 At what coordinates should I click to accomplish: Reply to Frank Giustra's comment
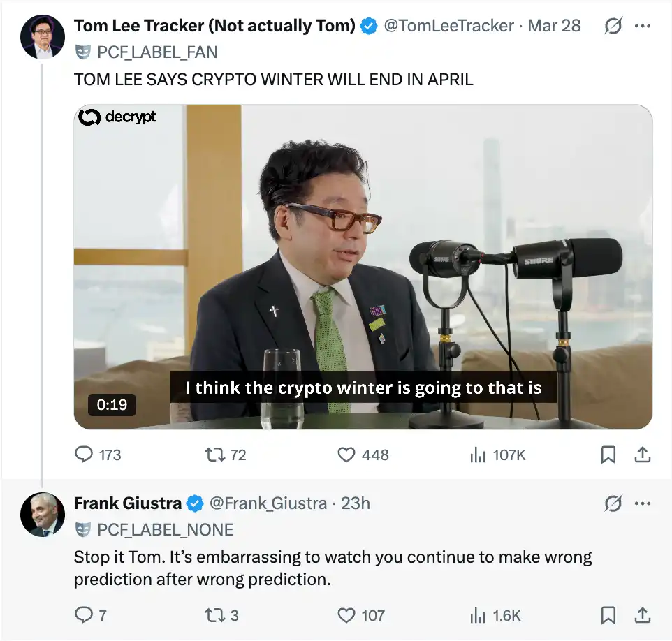[84, 615]
